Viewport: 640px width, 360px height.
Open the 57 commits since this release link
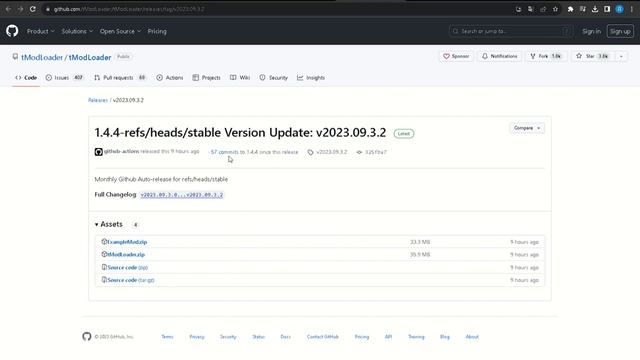[254, 152]
